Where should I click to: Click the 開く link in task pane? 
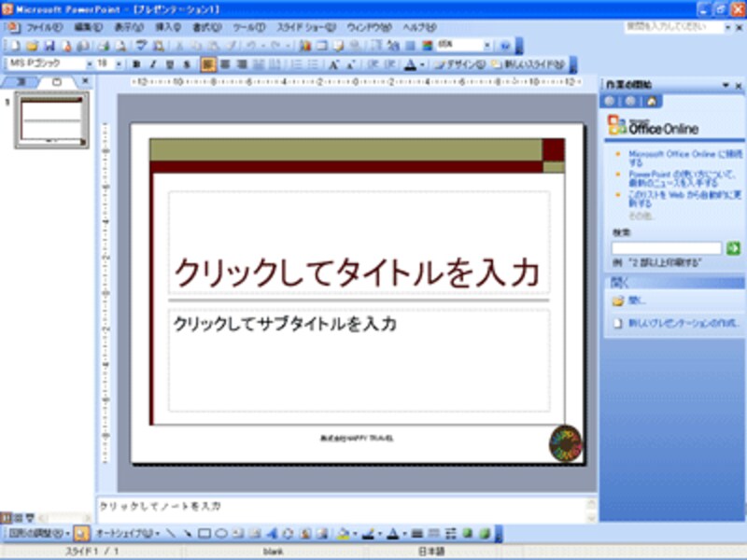point(637,301)
